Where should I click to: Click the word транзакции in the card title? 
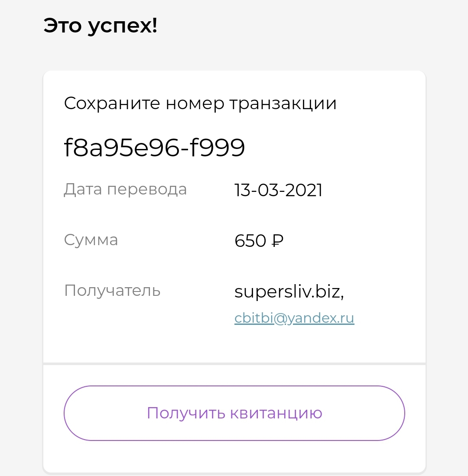pyautogui.click(x=283, y=104)
